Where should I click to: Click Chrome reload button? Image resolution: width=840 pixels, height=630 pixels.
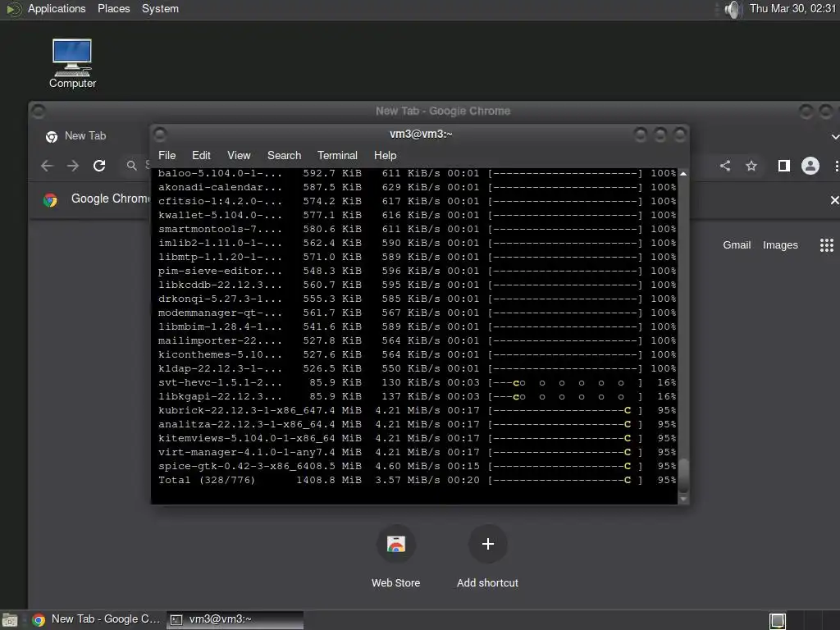pos(99,166)
